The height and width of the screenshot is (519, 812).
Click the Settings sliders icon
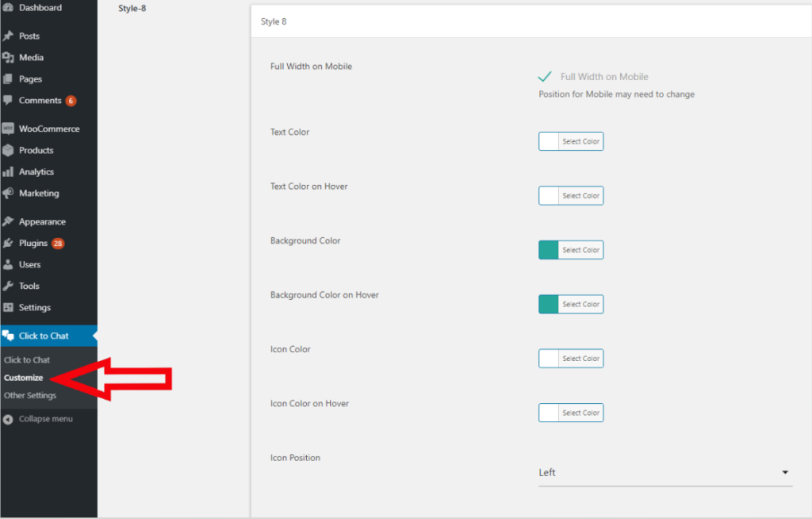click(8, 308)
